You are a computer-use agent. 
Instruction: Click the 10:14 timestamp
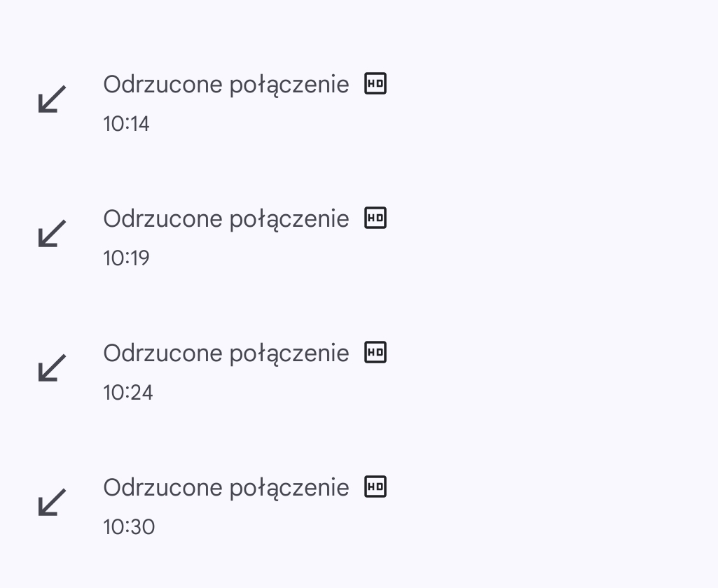126,125
